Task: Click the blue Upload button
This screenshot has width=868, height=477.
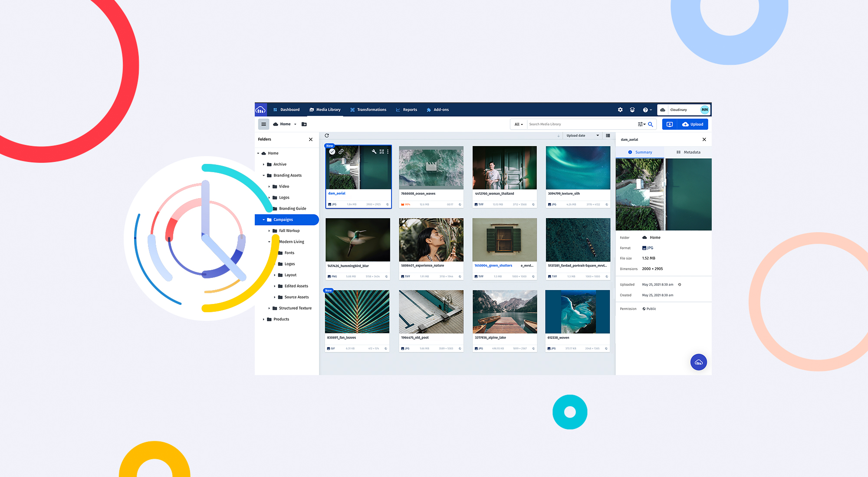Action: pos(693,124)
